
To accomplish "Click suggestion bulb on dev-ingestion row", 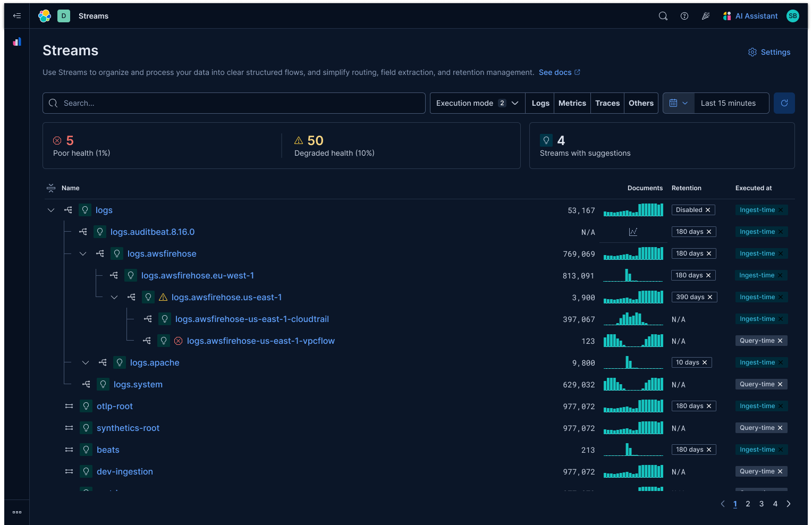I will coord(86,471).
